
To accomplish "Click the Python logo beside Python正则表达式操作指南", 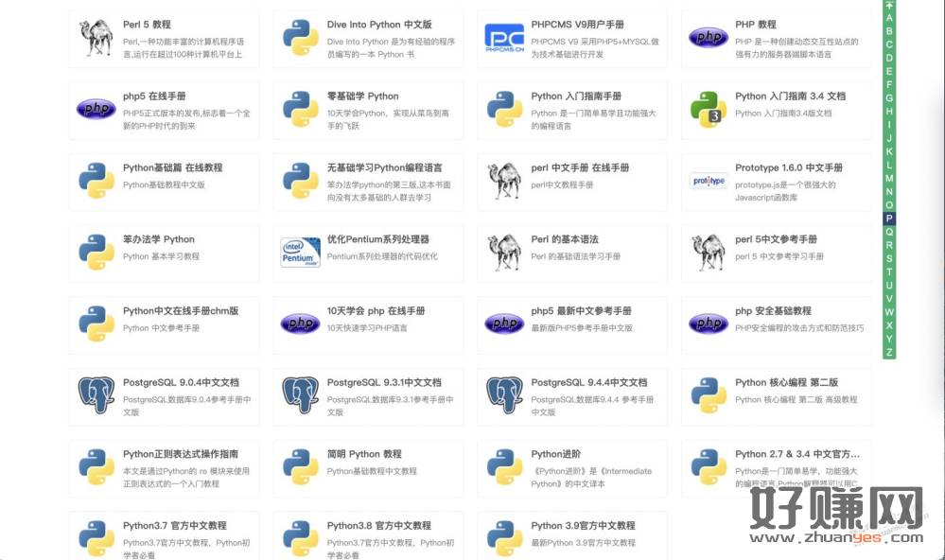I will coord(96,467).
